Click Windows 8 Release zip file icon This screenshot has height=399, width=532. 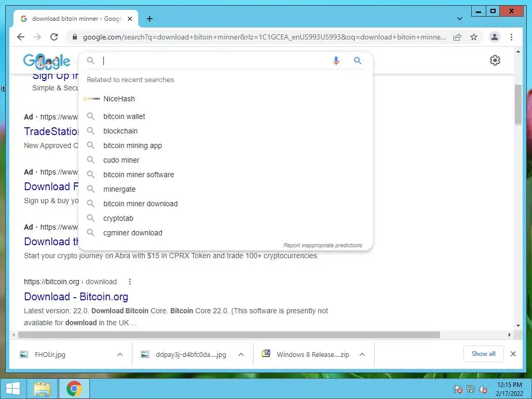tap(266, 354)
